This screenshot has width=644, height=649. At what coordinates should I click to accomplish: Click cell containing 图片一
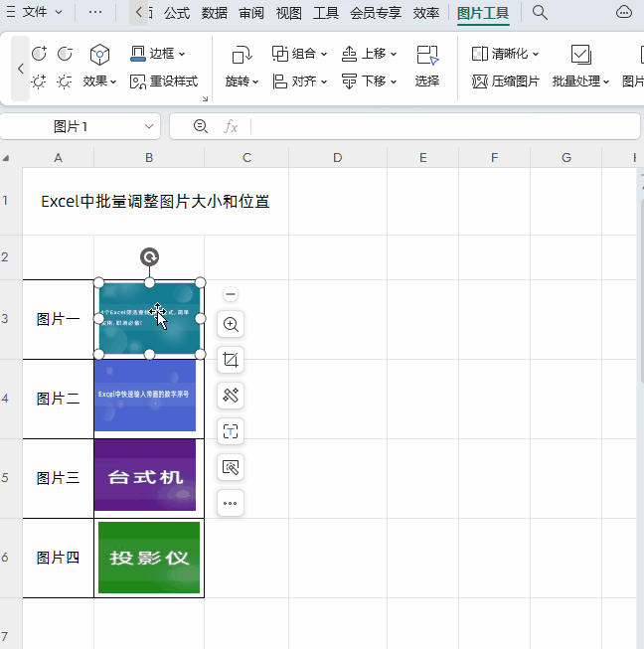click(x=59, y=319)
